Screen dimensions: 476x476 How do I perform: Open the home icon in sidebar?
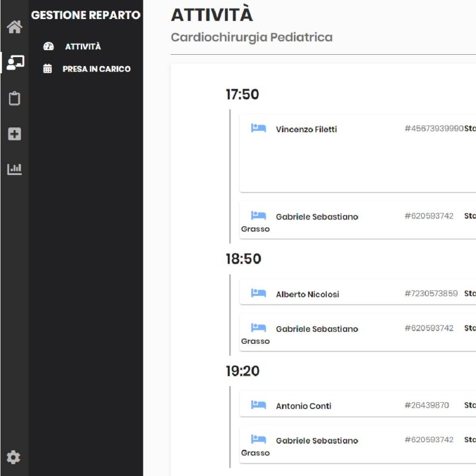pyautogui.click(x=14, y=27)
